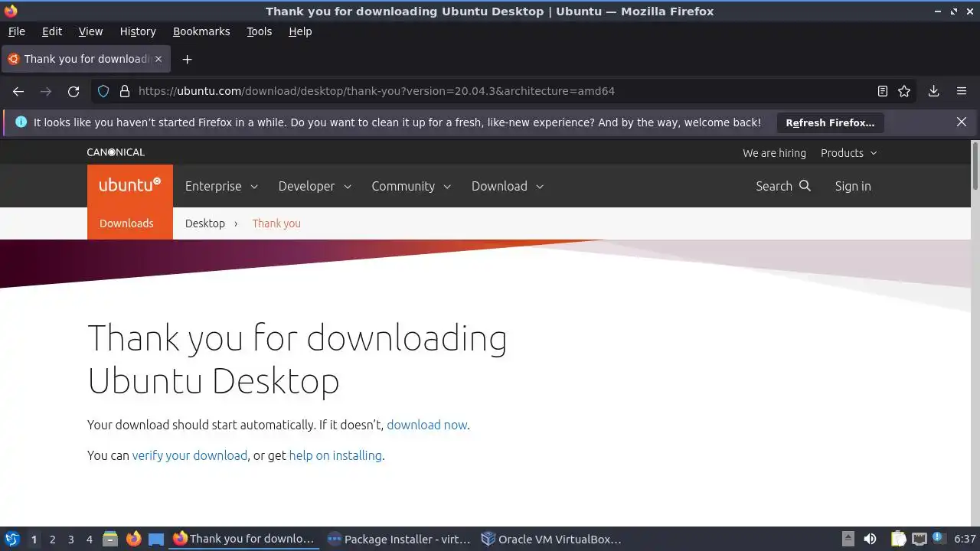The width and height of the screenshot is (980, 551).
Task: Expand the Download navigation menu
Action: point(508,186)
